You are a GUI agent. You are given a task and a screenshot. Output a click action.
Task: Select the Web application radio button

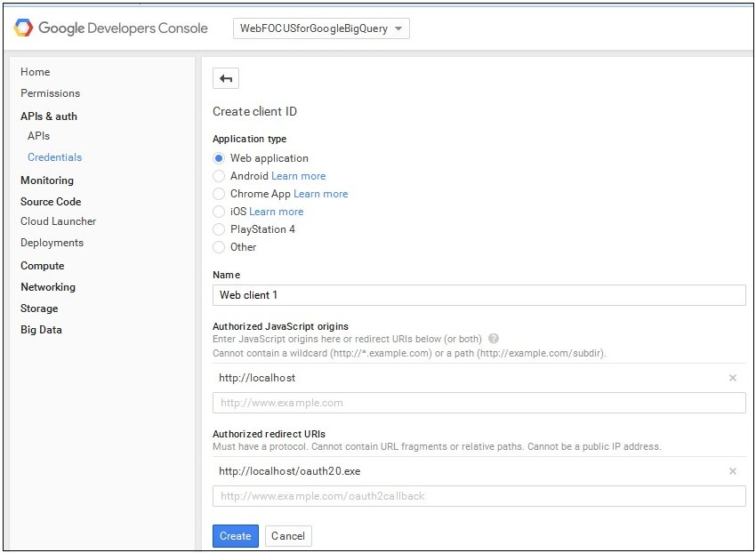click(x=219, y=158)
